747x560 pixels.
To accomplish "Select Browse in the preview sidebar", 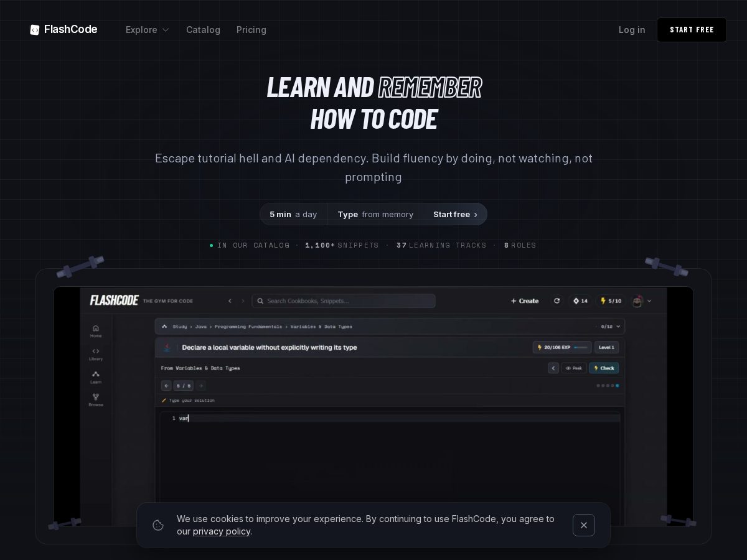I will pos(96,399).
